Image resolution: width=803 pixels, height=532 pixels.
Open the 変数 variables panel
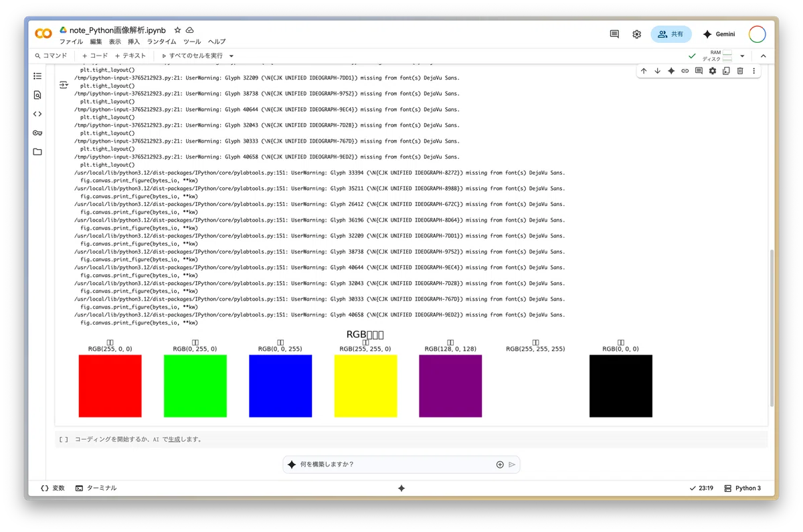click(x=53, y=489)
